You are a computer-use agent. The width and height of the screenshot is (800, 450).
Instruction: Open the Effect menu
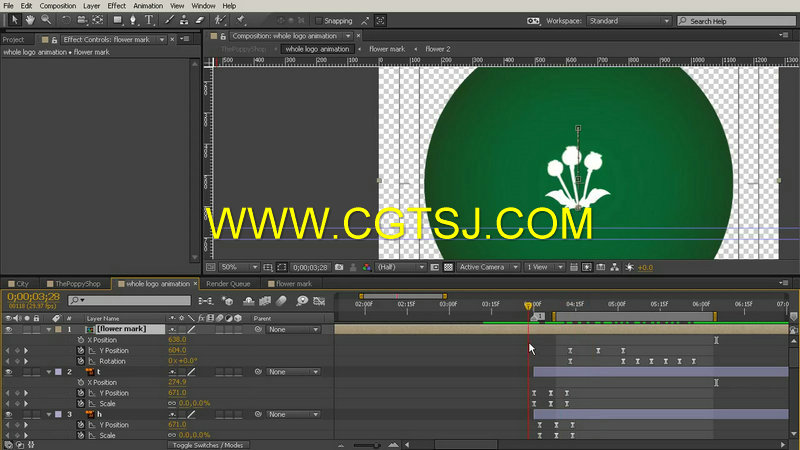coord(116,6)
